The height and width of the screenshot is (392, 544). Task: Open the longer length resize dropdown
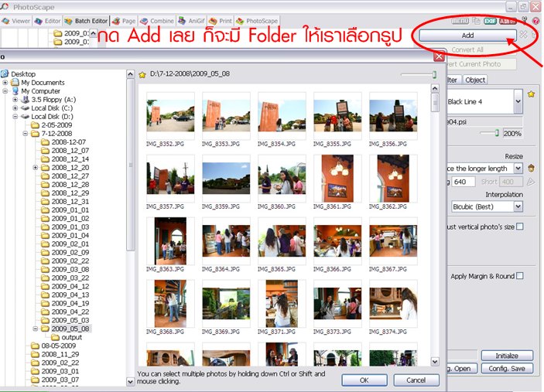pos(518,168)
